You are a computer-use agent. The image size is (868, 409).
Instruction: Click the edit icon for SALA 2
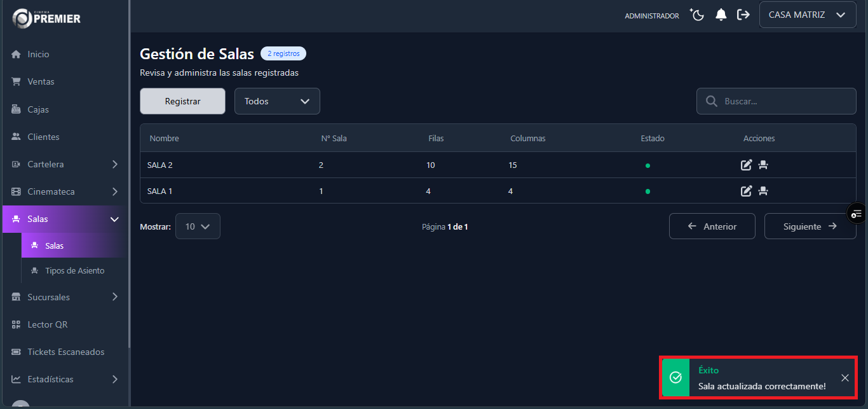pyautogui.click(x=746, y=165)
